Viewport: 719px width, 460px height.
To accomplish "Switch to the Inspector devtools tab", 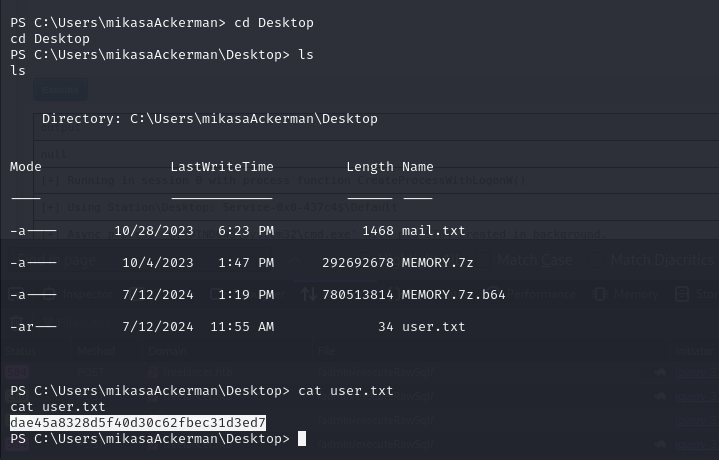I will tap(88, 294).
